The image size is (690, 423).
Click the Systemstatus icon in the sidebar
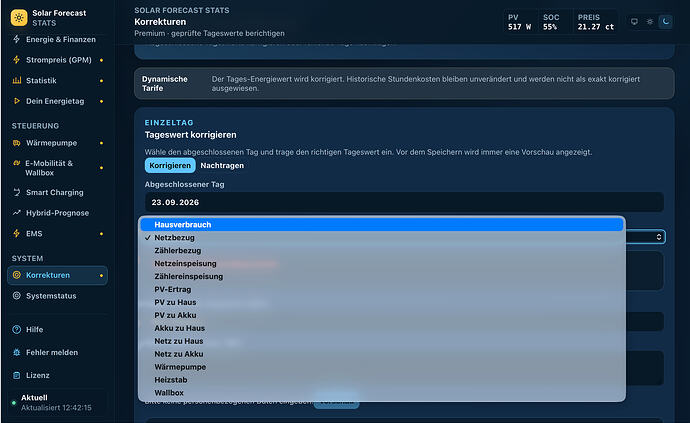pos(17,296)
